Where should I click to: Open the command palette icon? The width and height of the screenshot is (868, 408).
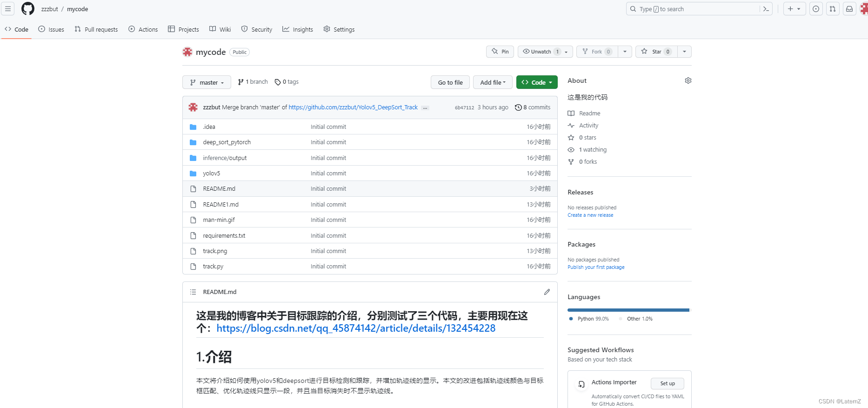pos(766,9)
